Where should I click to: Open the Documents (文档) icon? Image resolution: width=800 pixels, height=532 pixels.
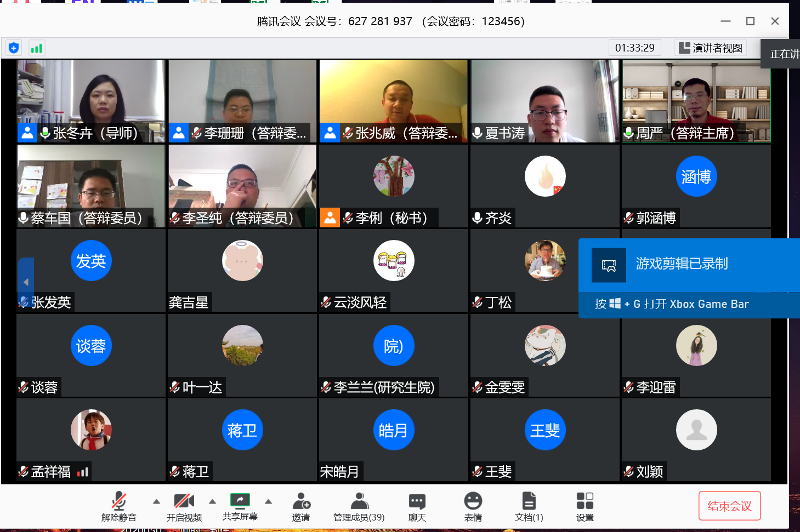point(529,506)
